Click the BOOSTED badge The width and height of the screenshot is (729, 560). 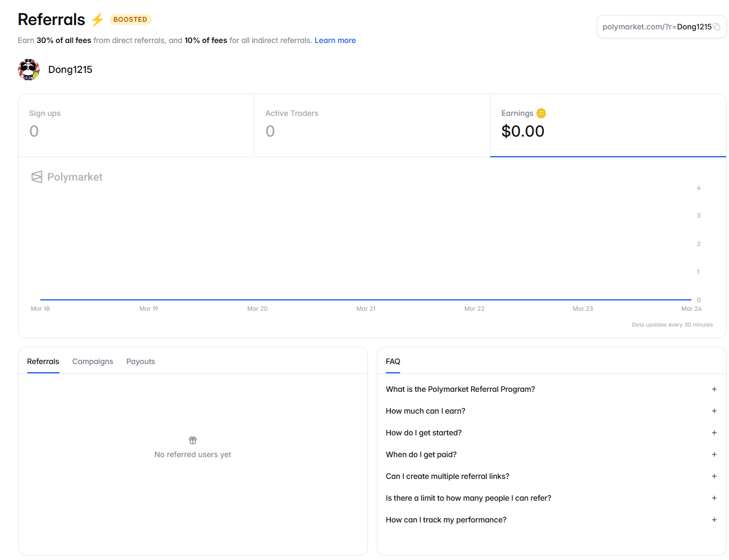coord(130,20)
